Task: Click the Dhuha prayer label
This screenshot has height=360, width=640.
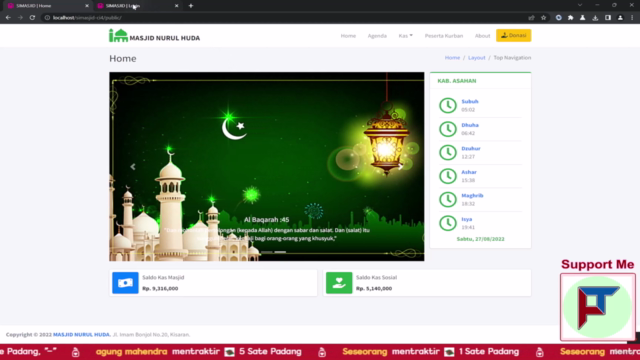Action: click(470, 125)
